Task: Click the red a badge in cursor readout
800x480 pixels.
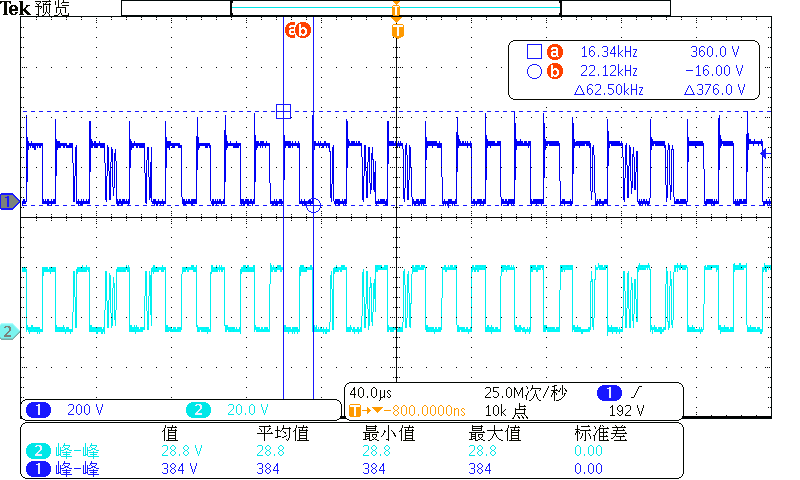Action: (555, 52)
